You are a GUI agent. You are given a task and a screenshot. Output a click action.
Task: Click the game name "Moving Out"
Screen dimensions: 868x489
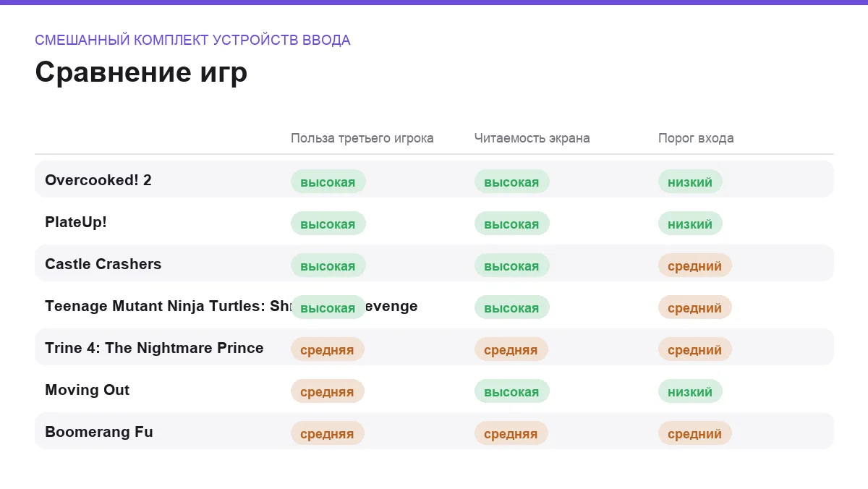pos(88,390)
